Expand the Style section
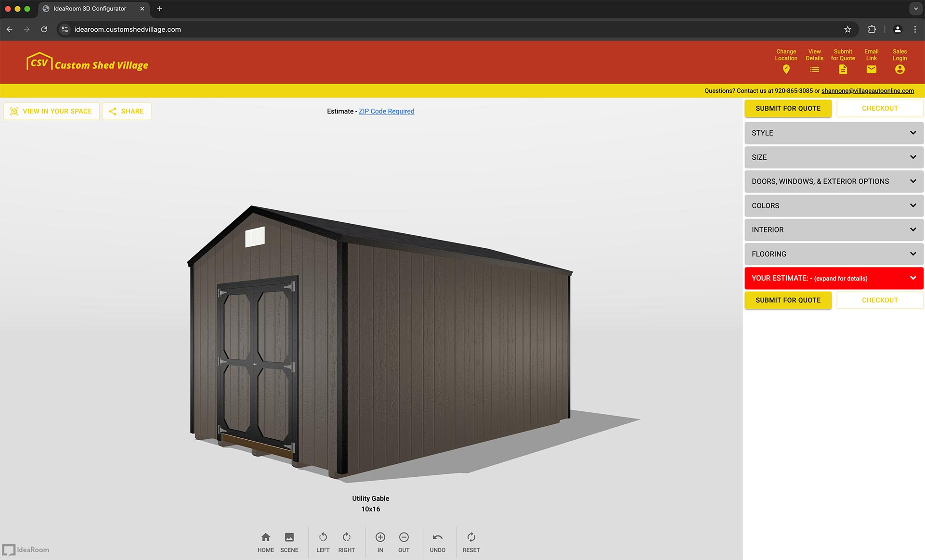 [x=834, y=133]
